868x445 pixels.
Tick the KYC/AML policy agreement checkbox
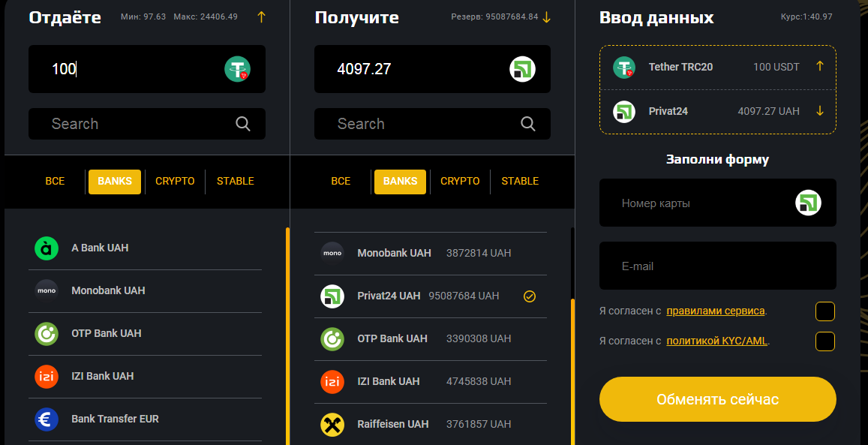[x=824, y=341]
